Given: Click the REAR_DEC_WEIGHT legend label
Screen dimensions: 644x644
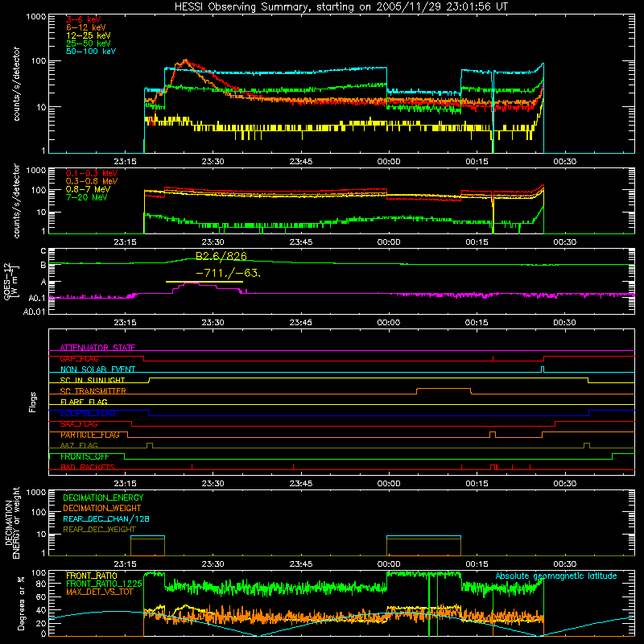Looking at the screenshot, I should pos(99,530).
